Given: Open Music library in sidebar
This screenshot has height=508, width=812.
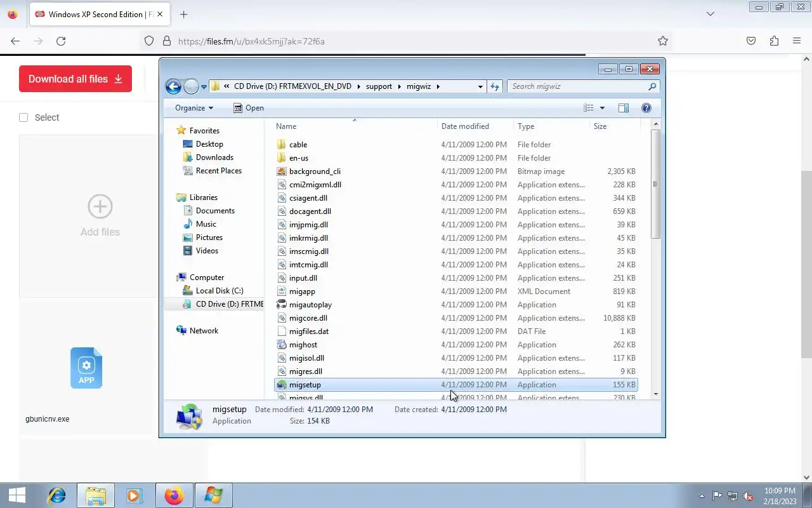Looking at the screenshot, I should point(206,224).
